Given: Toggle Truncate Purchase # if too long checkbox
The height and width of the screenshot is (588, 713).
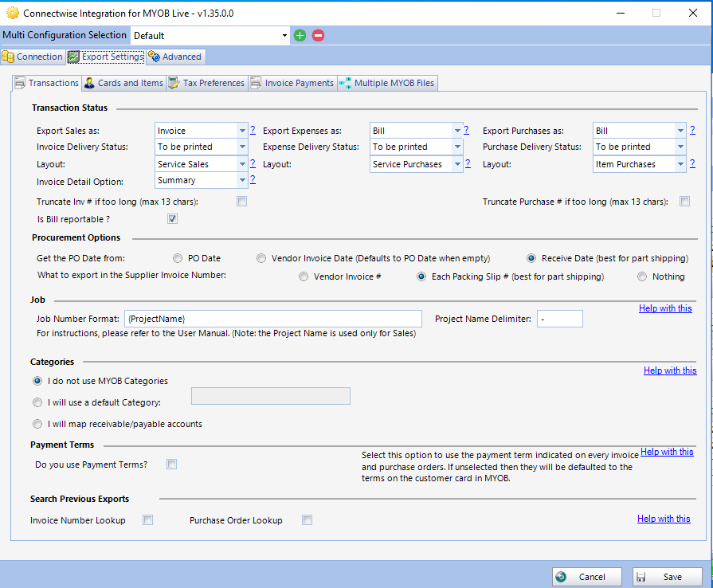Looking at the screenshot, I should pos(684,201).
